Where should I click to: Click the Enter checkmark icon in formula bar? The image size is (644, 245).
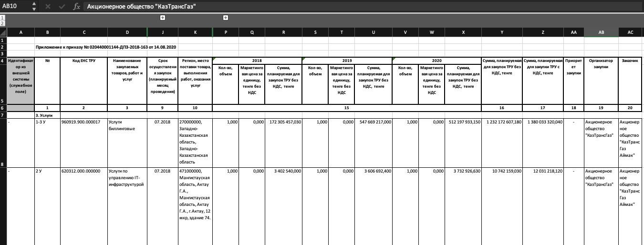(61, 7)
